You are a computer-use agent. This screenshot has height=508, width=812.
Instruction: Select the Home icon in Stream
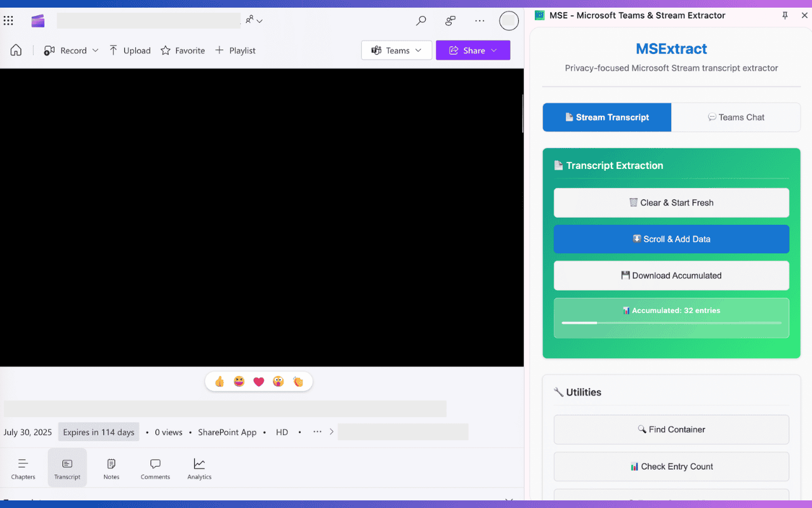[x=15, y=50]
